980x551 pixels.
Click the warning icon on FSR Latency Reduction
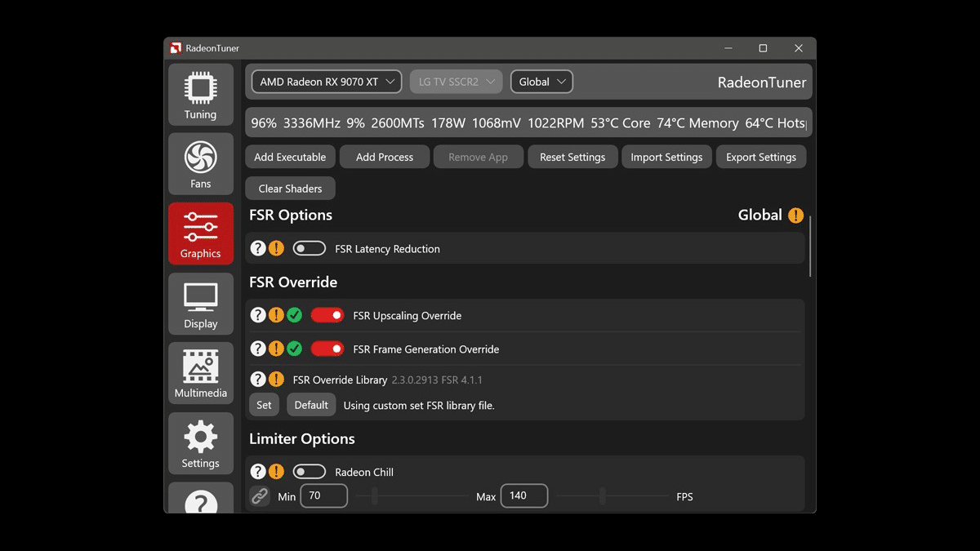click(276, 248)
